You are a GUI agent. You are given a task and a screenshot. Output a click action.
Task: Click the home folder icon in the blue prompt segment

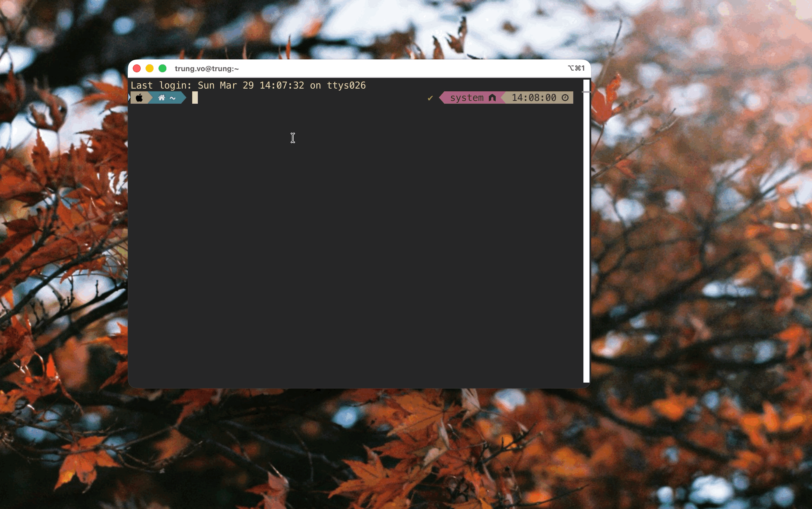tap(162, 98)
